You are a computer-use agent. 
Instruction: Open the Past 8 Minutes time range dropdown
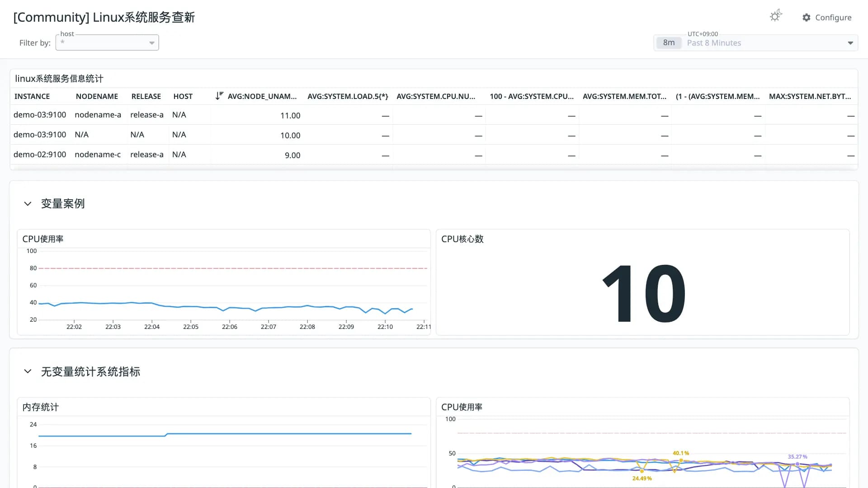756,43
